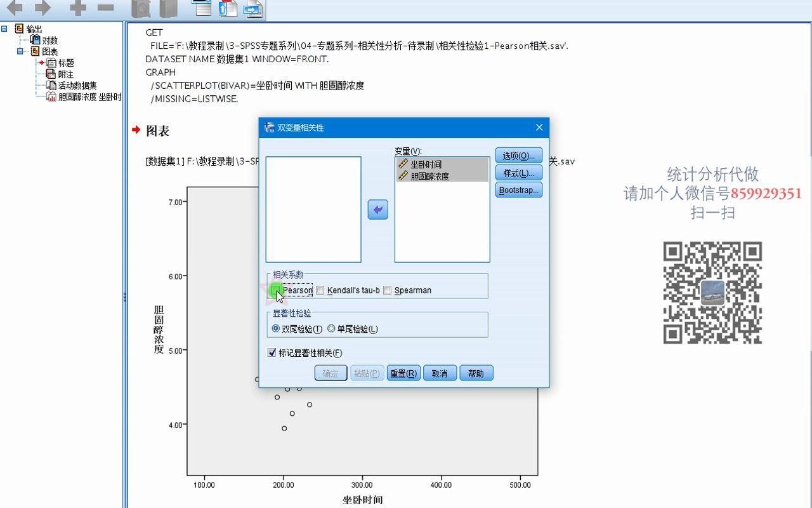812x508 pixels.
Task: Click the scatterplot chart icon in outline
Action: pos(51,97)
